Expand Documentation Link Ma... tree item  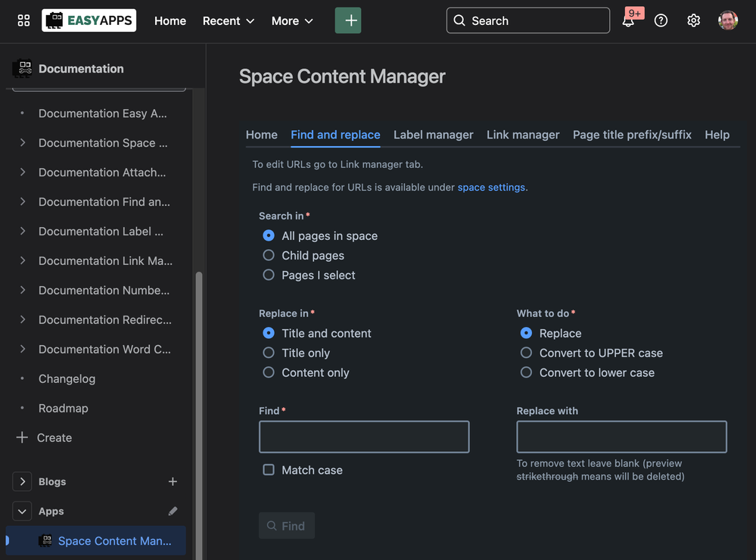23,260
